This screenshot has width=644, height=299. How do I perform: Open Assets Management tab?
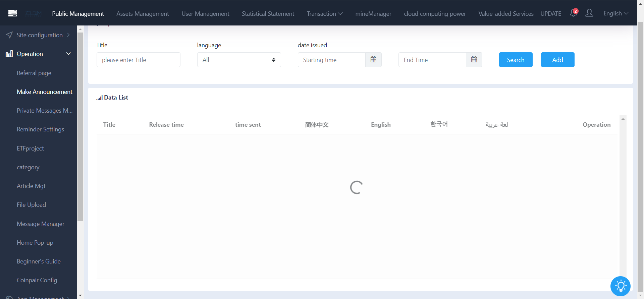(143, 13)
